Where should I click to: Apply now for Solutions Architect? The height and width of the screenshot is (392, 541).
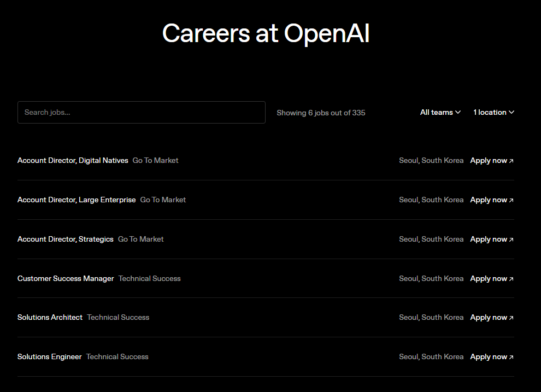tap(492, 317)
